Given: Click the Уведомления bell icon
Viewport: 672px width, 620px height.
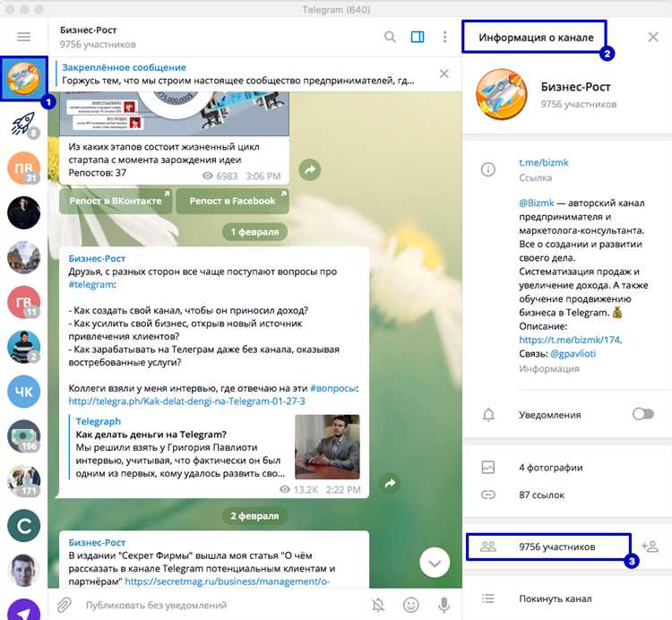Looking at the screenshot, I should (x=488, y=415).
